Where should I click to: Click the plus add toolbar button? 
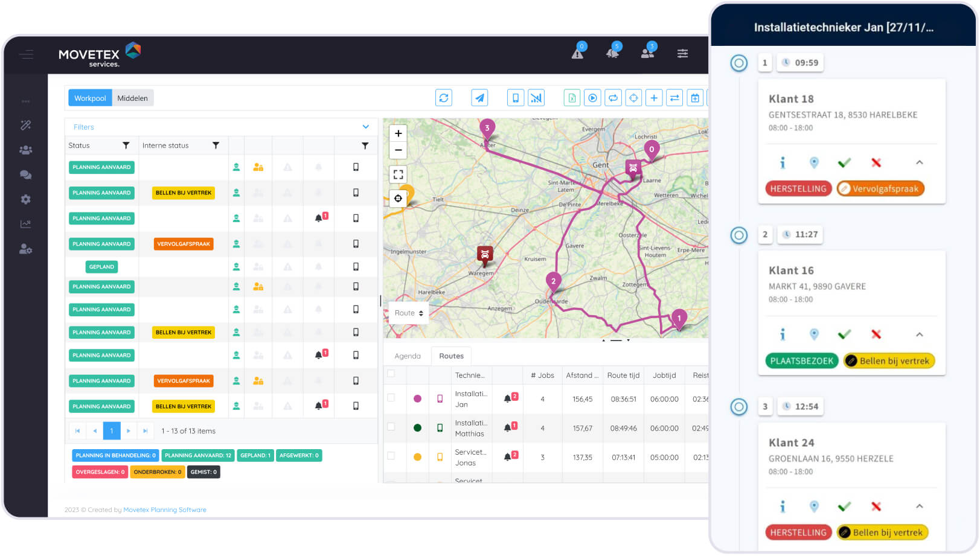coord(654,98)
